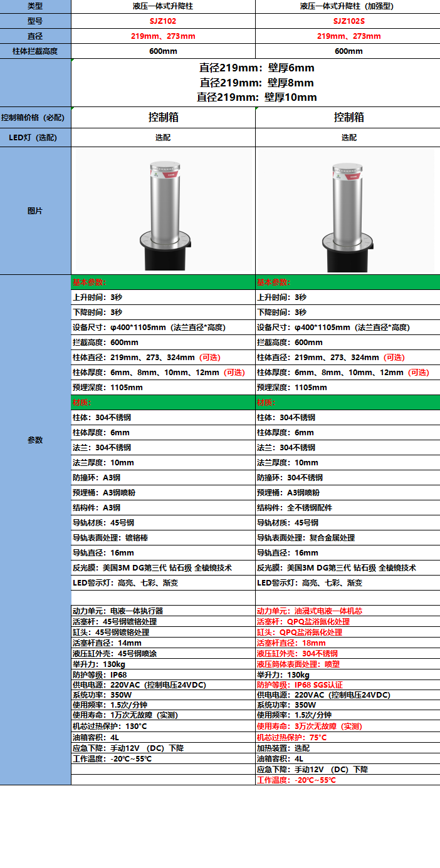
Task: Click the LED灯（选配）label cell
Action: (35, 137)
